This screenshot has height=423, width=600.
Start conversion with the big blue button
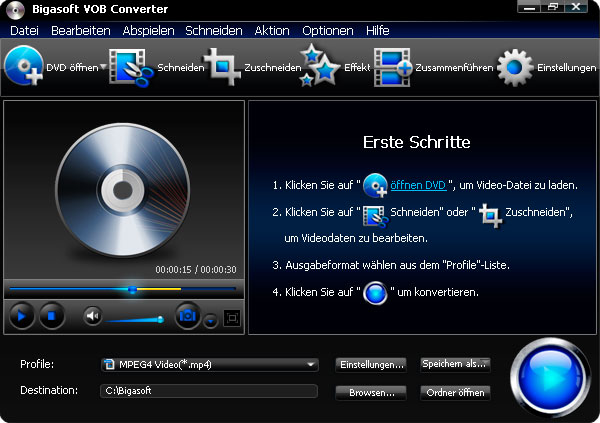[x=550, y=377]
